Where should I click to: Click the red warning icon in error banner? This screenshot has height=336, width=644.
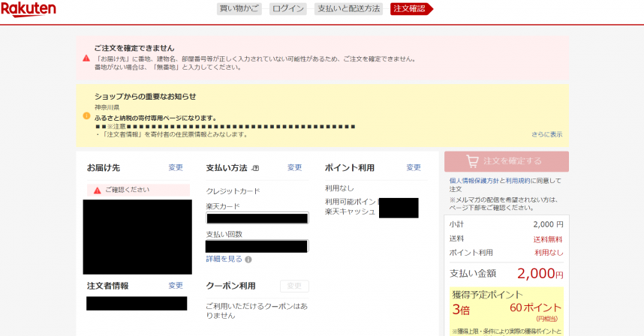[86, 58]
